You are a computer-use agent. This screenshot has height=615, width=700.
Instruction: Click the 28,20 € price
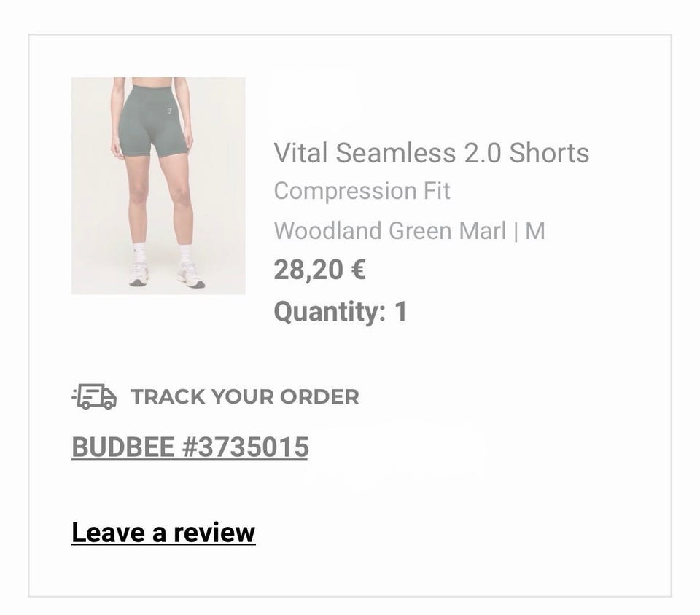click(x=319, y=270)
